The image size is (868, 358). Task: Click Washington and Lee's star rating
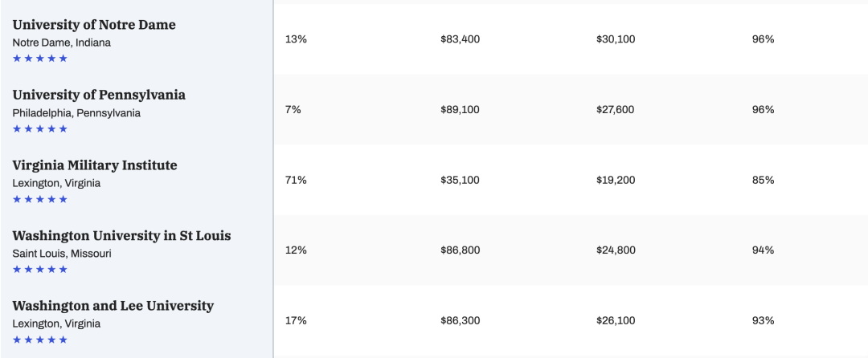click(40, 340)
